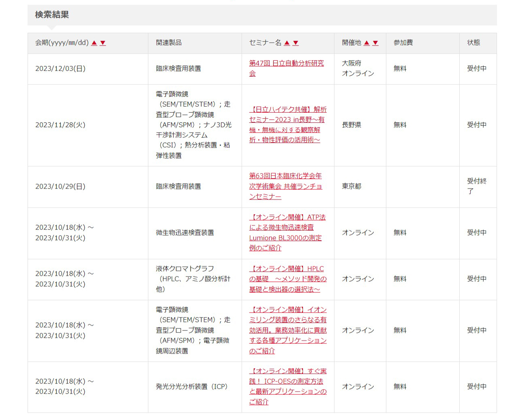Click the 状態 column header
The image size is (527, 420).
pyautogui.click(x=473, y=43)
